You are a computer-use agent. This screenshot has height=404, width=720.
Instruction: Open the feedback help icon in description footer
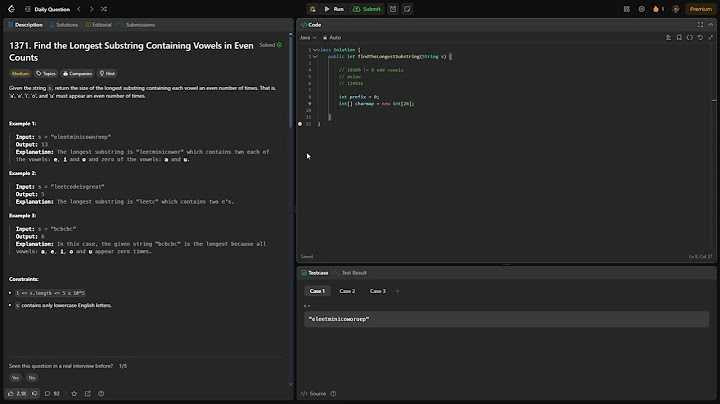(x=101, y=393)
